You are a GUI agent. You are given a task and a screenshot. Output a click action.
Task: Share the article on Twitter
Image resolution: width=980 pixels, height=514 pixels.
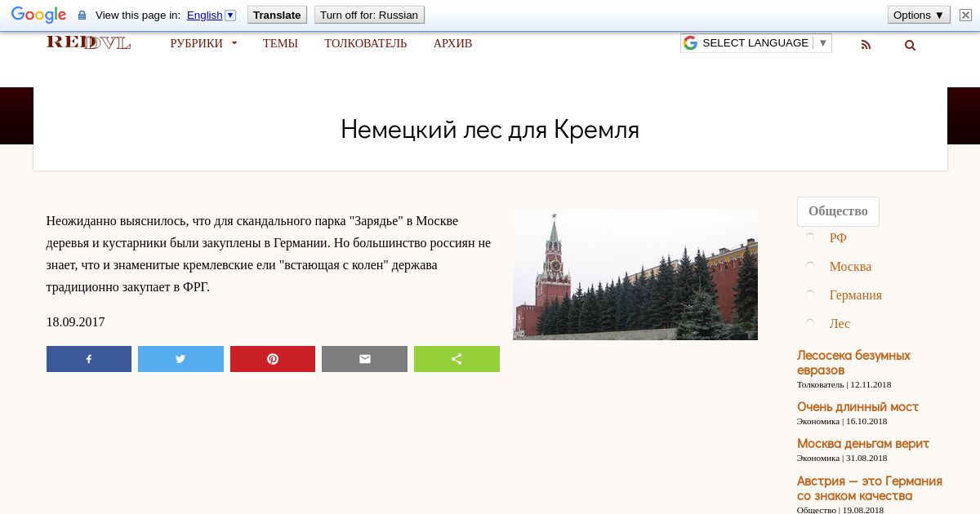180,359
